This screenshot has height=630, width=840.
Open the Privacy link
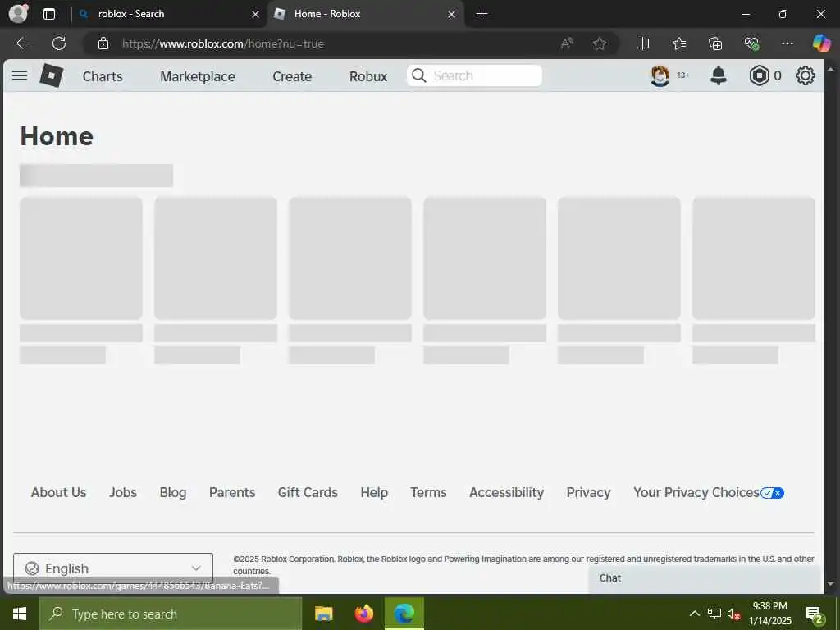[x=588, y=492]
